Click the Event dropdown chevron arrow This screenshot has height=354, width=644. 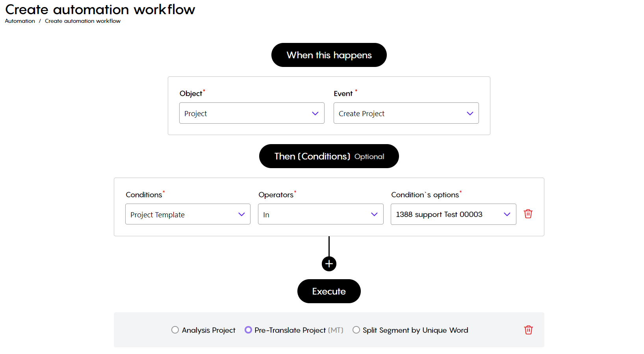coord(470,113)
